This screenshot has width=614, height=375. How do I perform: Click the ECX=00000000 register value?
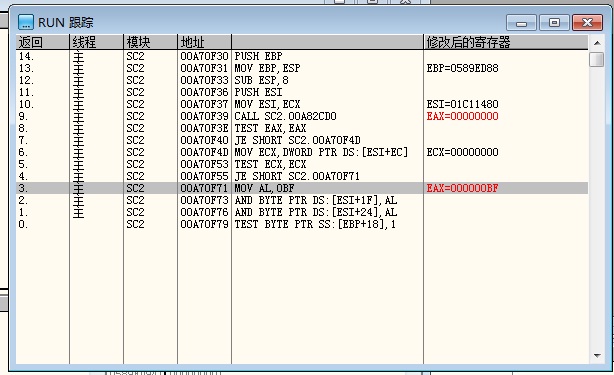click(462, 152)
